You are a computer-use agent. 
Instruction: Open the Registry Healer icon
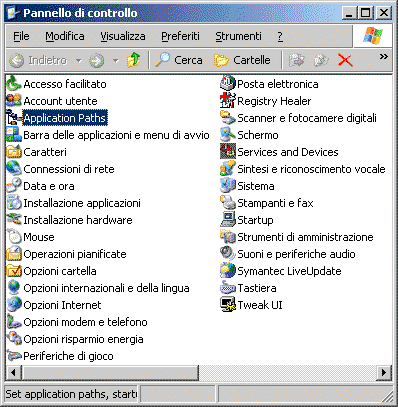pos(228,101)
